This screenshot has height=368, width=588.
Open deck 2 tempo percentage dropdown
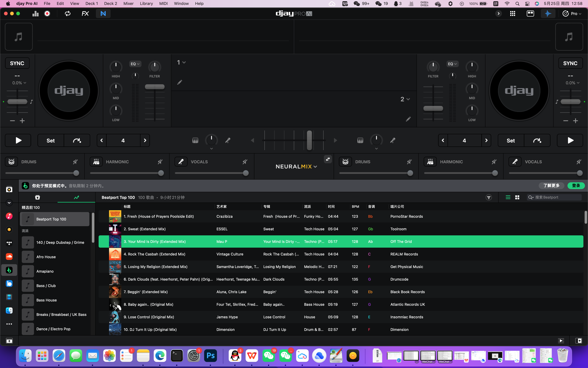[572, 83]
